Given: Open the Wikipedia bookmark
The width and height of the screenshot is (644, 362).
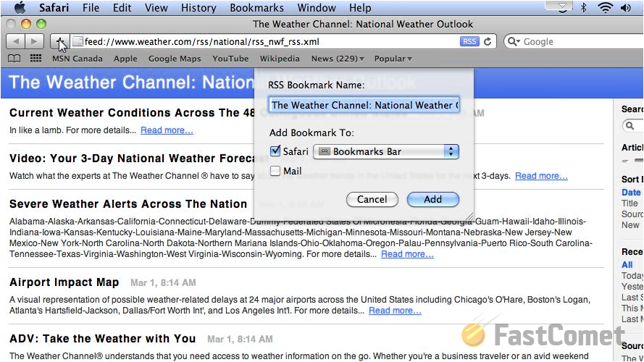Looking at the screenshot, I should [280, 59].
